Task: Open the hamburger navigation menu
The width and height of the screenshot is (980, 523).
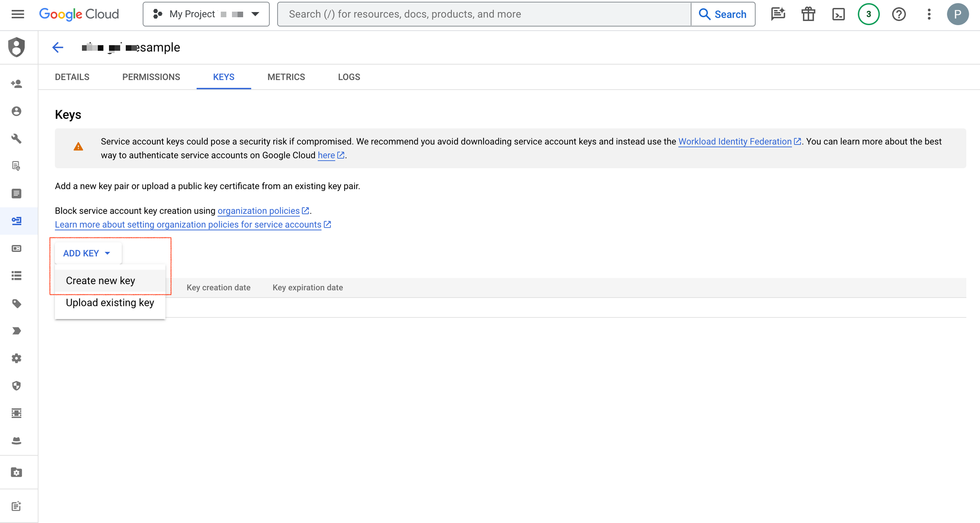Action: [18, 14]
